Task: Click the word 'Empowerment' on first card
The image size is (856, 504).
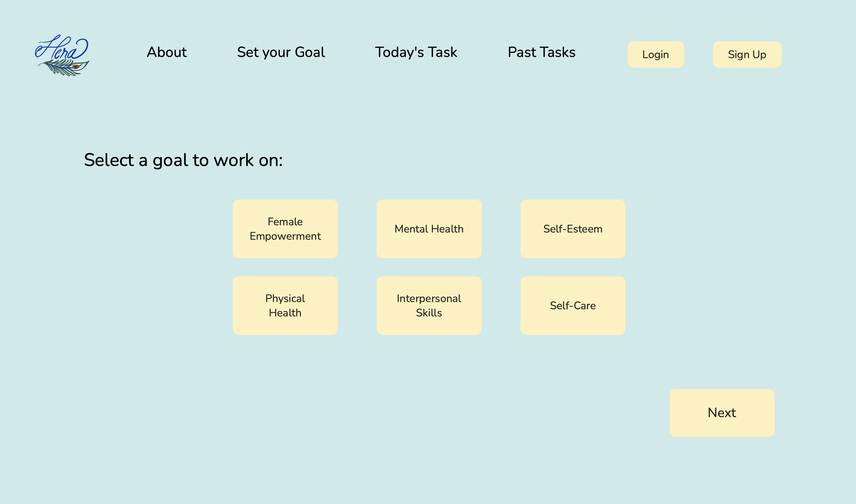Action: (x=285, y=236)
